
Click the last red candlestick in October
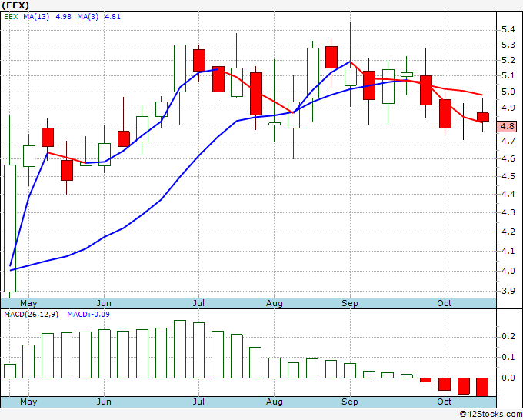pos(483,117)
